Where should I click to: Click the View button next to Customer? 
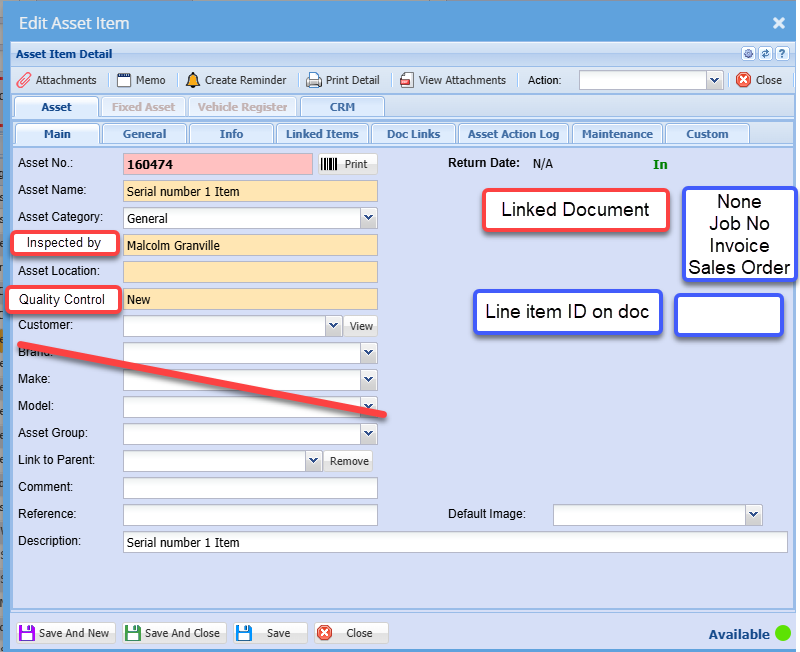tap(361, 326)
